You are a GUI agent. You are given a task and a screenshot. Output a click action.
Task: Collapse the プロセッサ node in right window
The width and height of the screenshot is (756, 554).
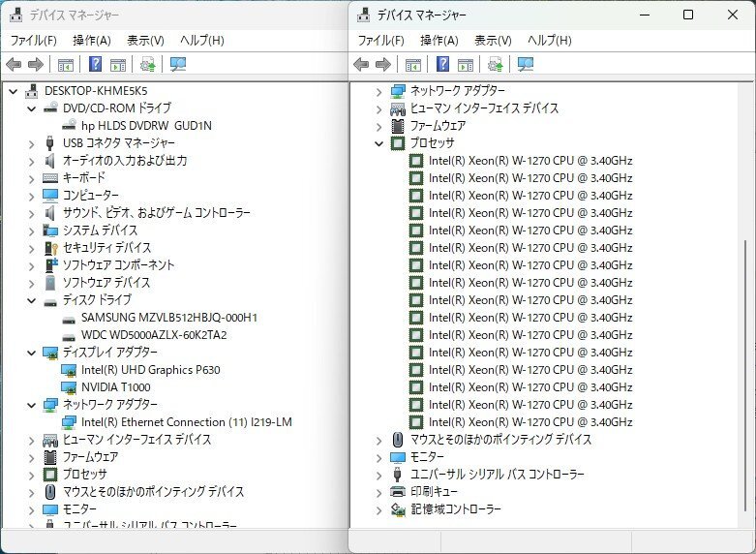coord(378,143)
